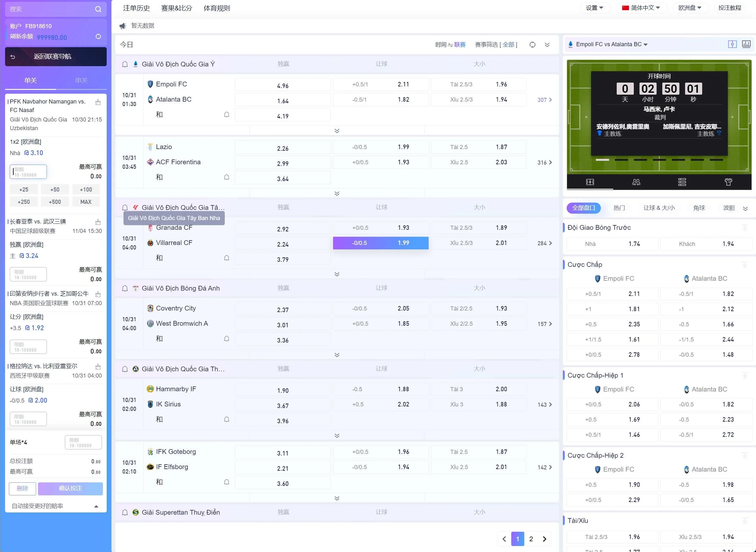Remove PFK Navbahor Namangan bet with trash icon

click(98, 102)
